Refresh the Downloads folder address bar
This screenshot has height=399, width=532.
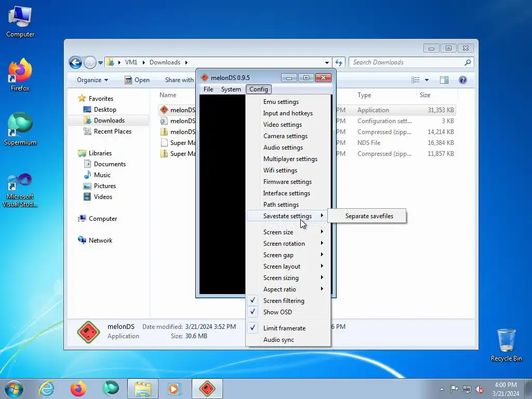coord(339,62)
